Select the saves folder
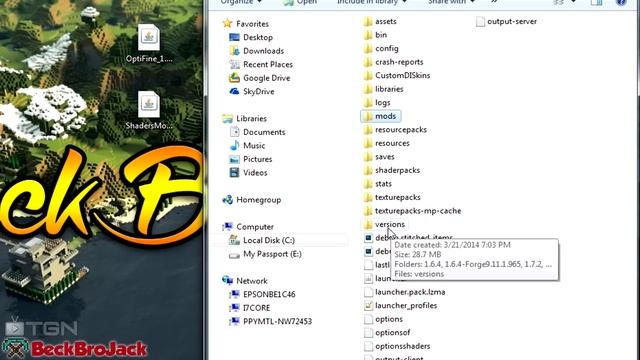 (x=379, y=156)
